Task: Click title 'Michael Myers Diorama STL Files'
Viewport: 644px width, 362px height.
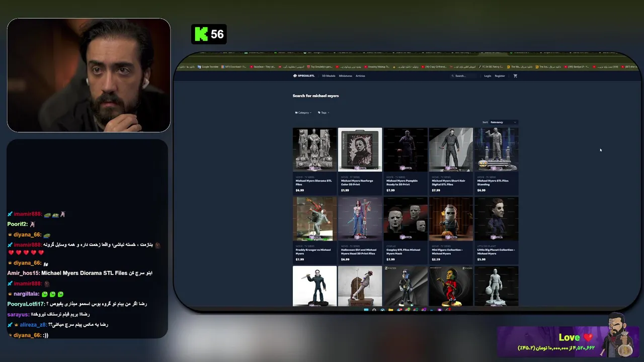Action: [x=313, y=183]
